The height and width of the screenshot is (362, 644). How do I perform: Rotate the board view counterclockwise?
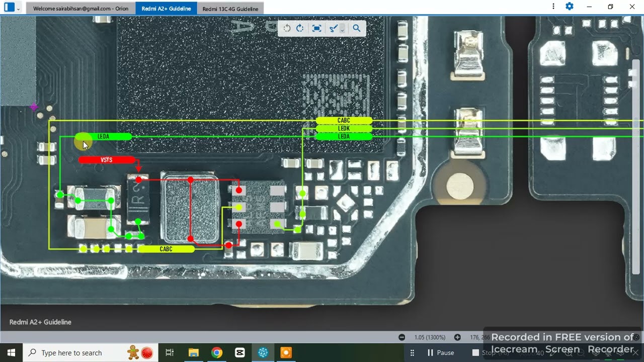[287, 28]
